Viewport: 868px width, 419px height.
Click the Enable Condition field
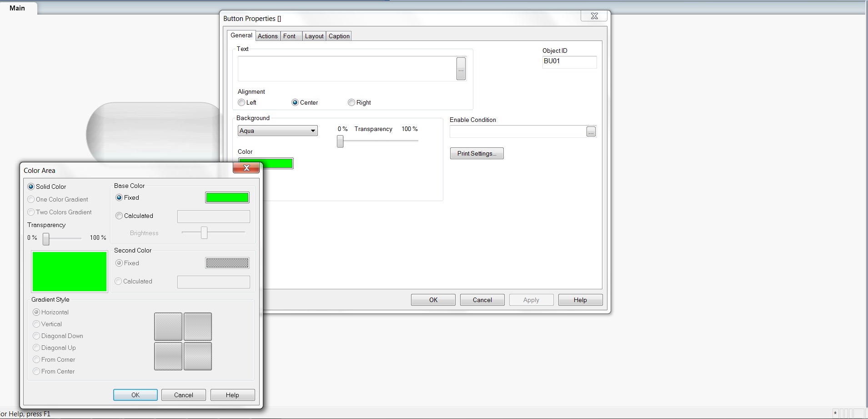click(518, 131)
